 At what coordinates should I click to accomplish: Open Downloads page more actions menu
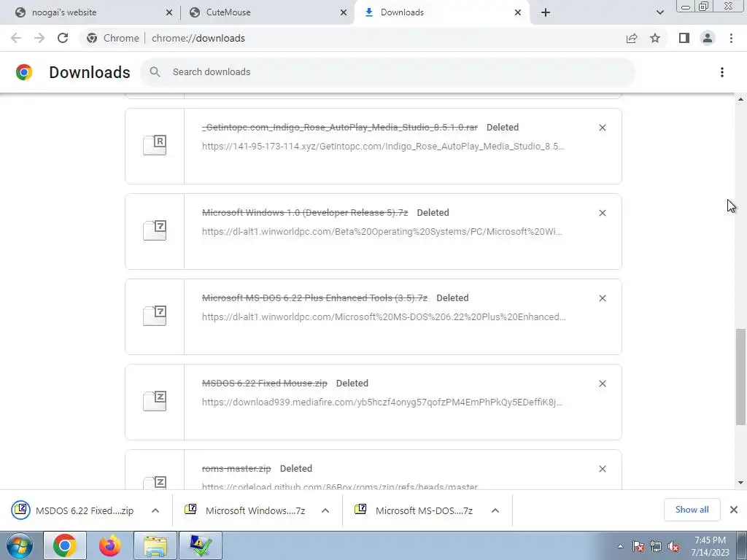click(722, 72)
